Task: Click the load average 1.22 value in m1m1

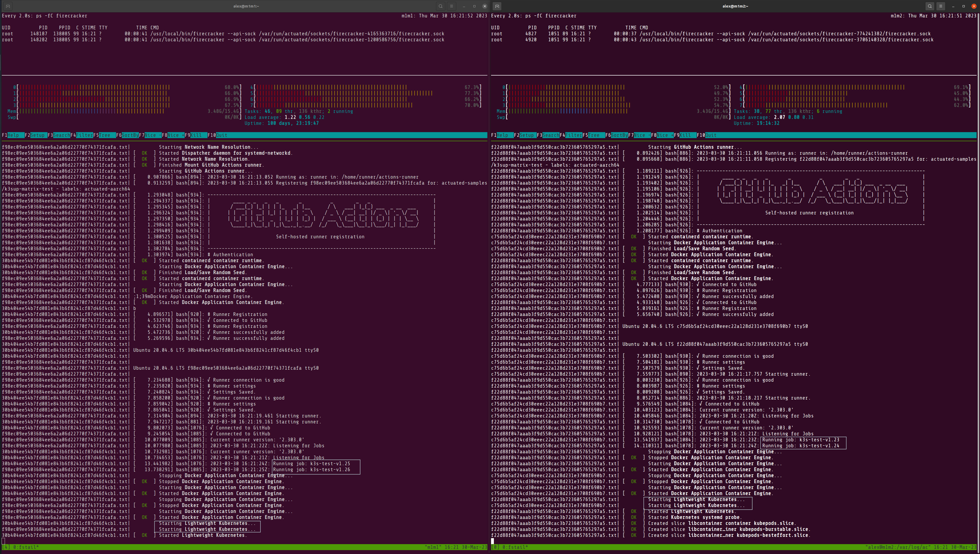Action: [x=290, y=117]
